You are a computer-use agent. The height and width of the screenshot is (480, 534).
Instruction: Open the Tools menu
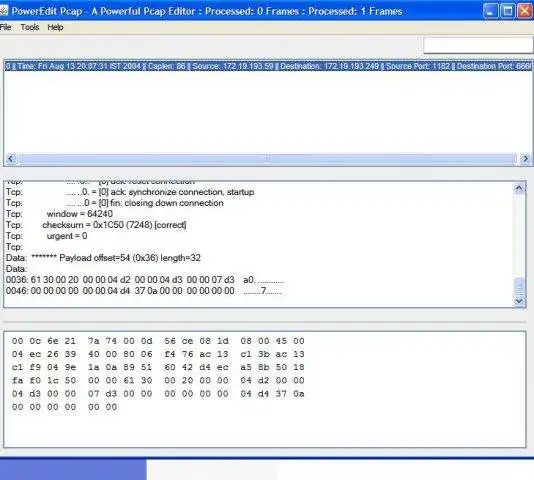pos(30,27)
